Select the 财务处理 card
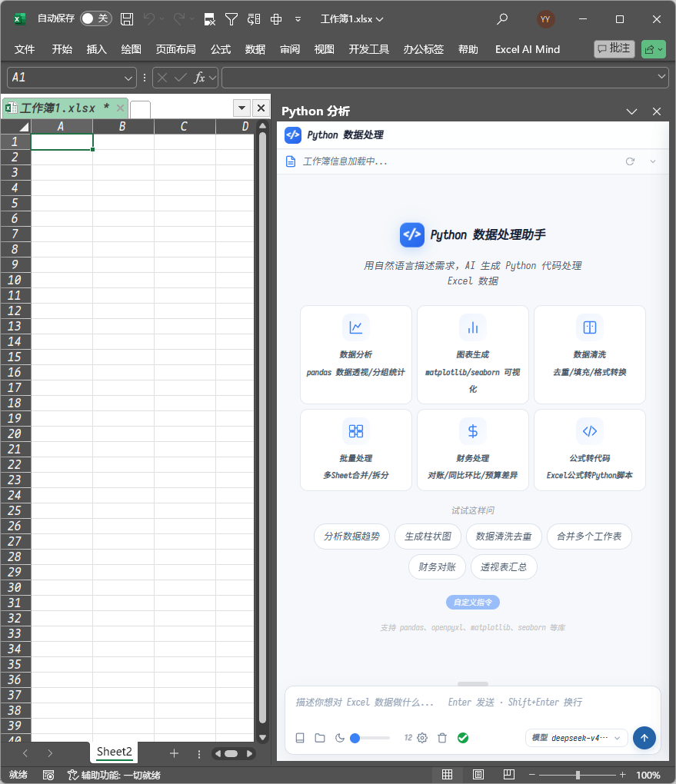This screenshot has width=676, height=784. click(473, 450)
